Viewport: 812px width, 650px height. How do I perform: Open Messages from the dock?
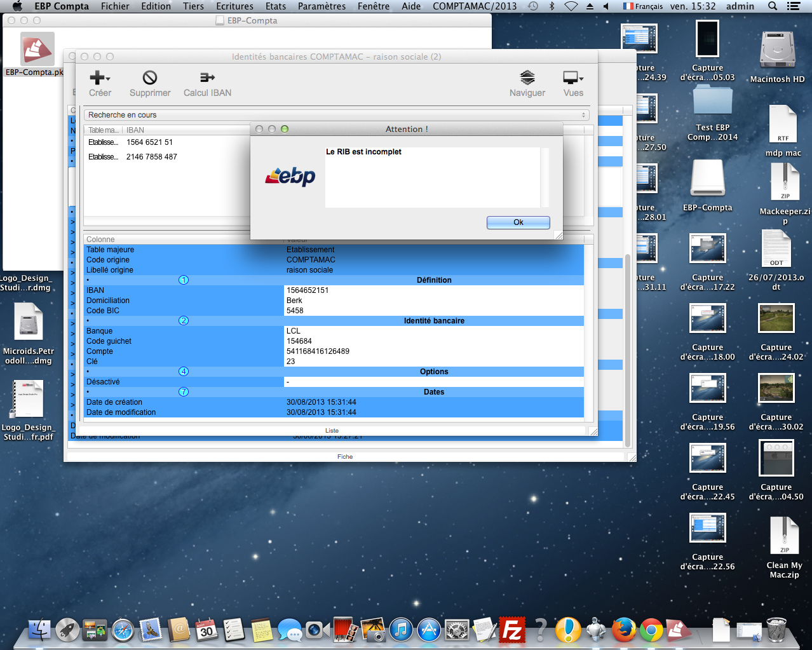pyautogui.click(x=290, y=630)
